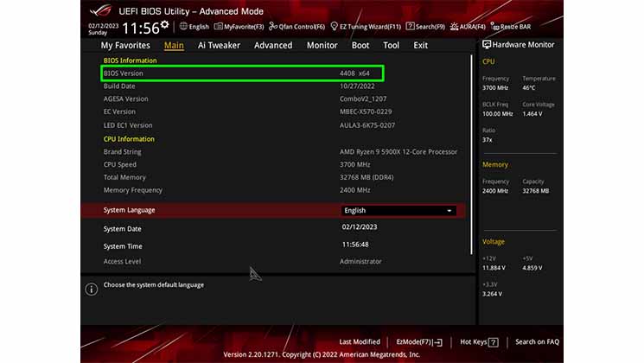
Task: Launch Qfan Control(F6)
Action: (x=297, y=26)
